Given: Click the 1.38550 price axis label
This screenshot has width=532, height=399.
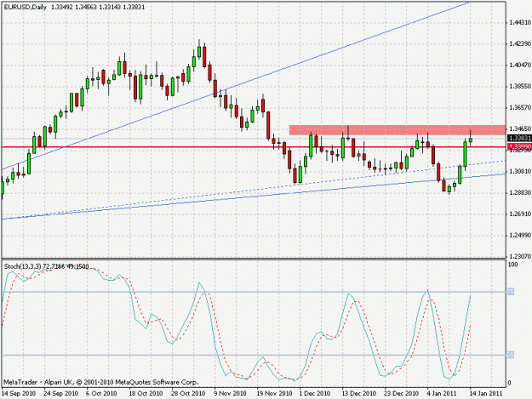Looking at the screenshot, I should [519, 87].
